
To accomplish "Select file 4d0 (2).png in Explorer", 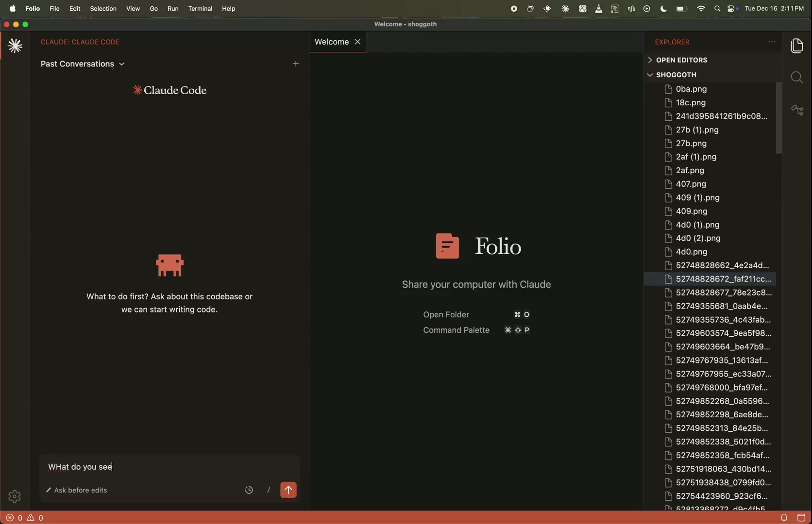I will [x=710, y=238].
